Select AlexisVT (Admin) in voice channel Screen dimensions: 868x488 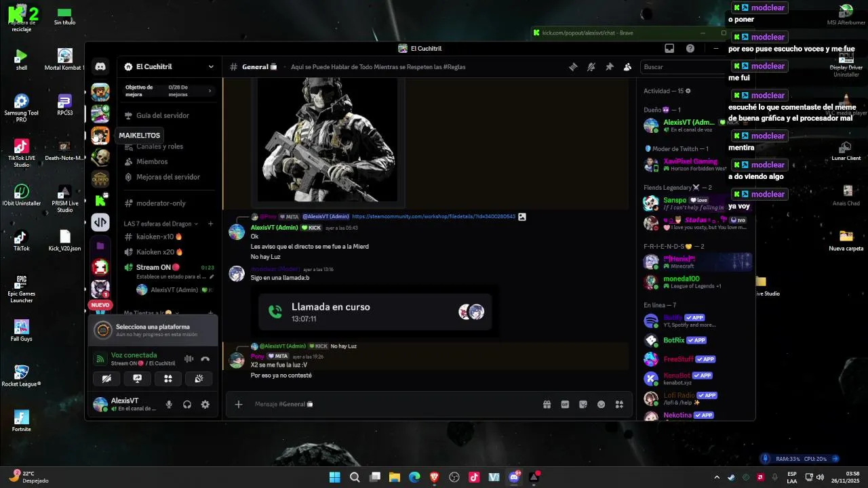click(176, 290)
